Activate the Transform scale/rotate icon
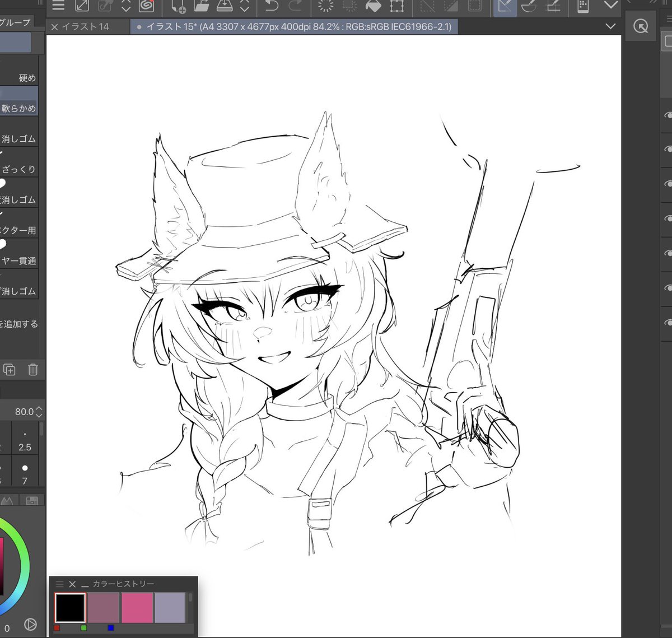The width and height of the screenshot is (672, 638). (x=396, y=6)
